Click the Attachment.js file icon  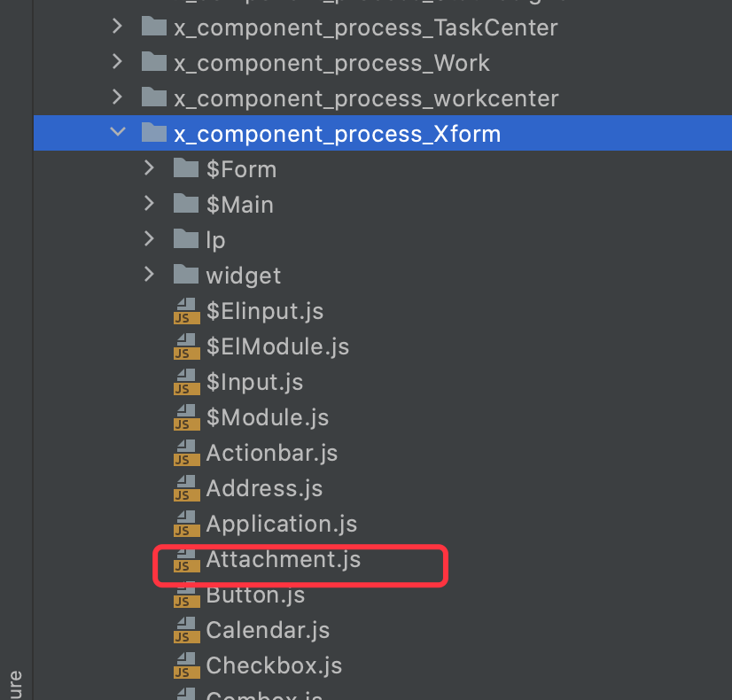click(x=184, y=561)
